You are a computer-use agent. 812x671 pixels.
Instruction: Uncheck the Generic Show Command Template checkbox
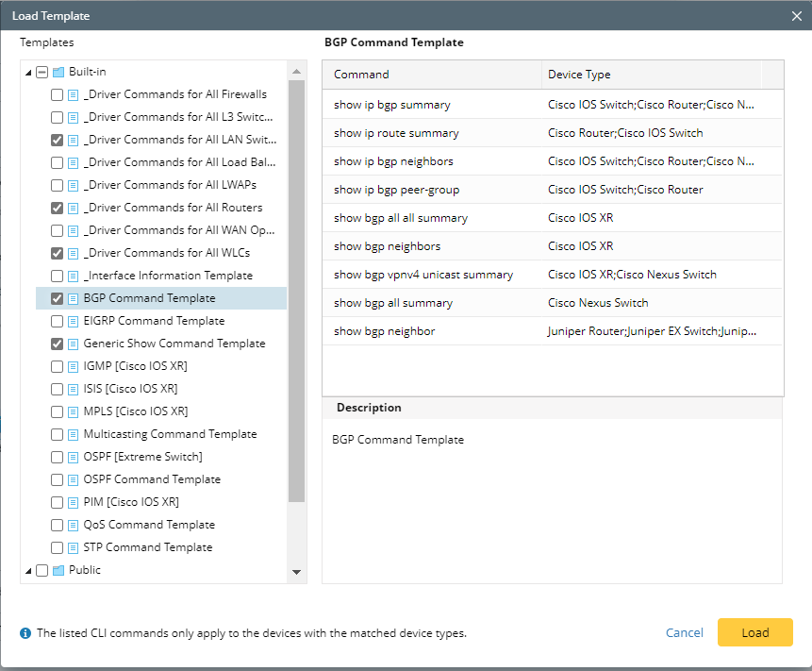[x=58, y=344]
